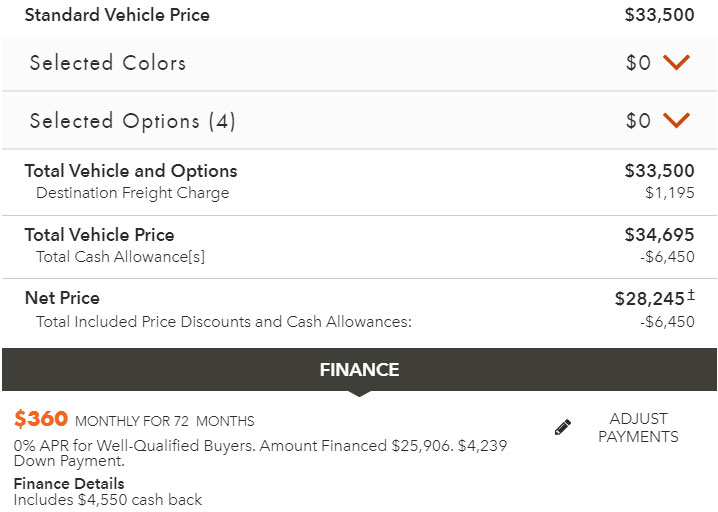Click the Net Price footnote symbol
718x512 pixels.
(691, 294)
